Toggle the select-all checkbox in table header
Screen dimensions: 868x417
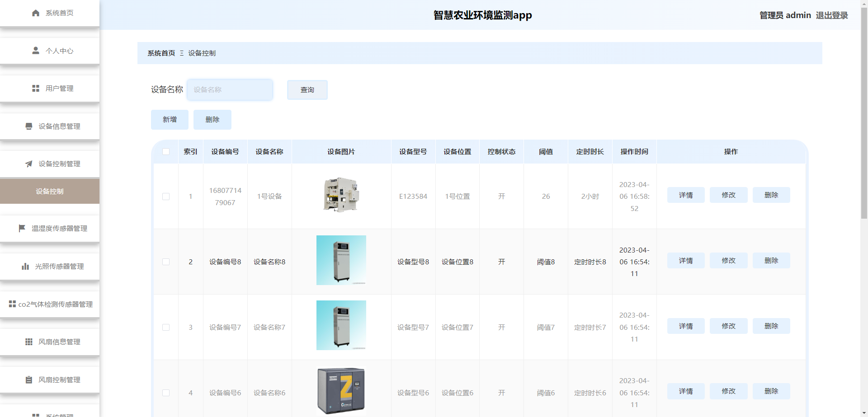click(166, 152)
